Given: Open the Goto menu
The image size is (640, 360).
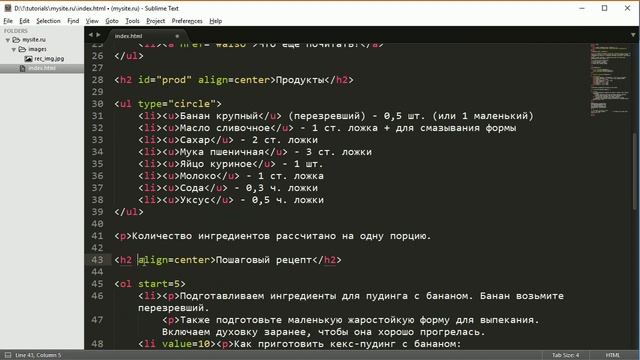Looking at the screenshot, I should click(x=112, y=21).
